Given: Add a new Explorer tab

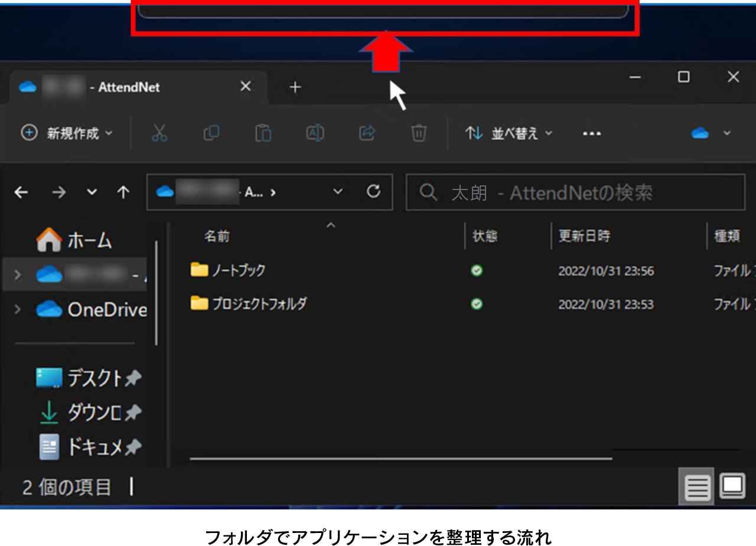Looking at the screenshot, I should 295,87.
